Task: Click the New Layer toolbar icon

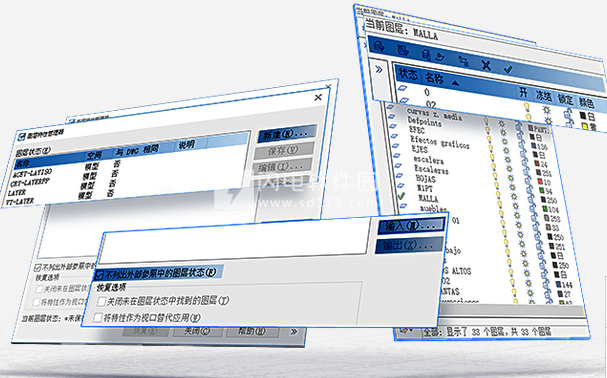Action: [440, 57]
